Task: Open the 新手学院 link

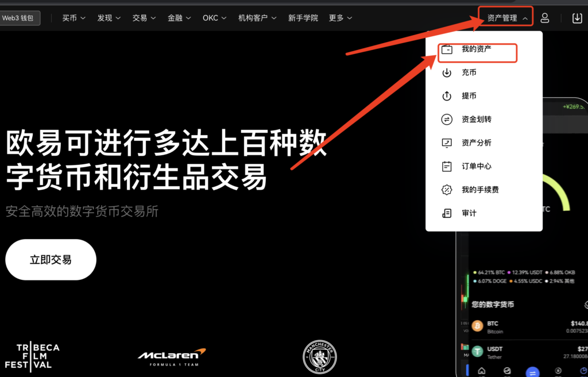Action: click(303, 18)
